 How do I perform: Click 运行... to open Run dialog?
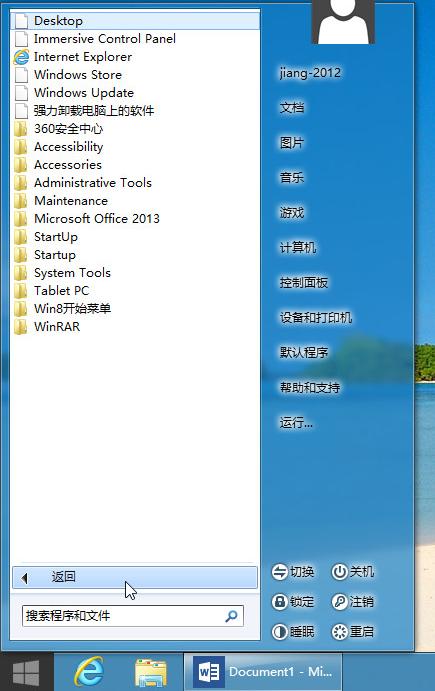tap(296, 423)
